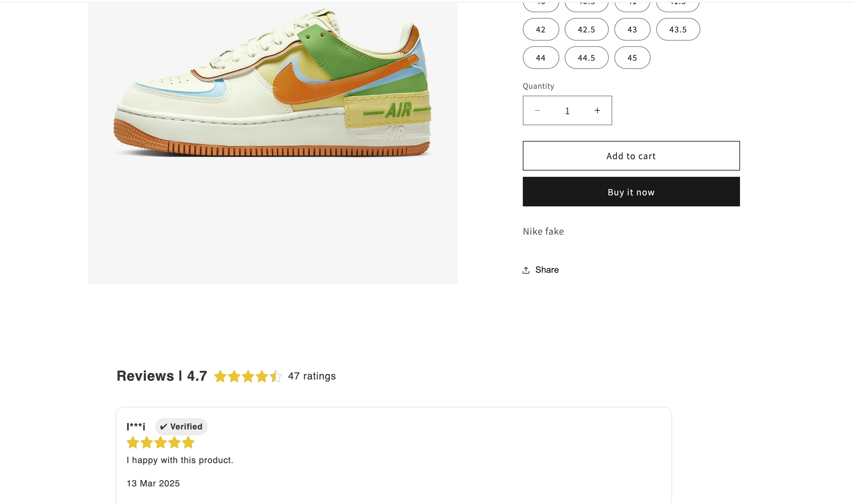Viewport: 853px width, 504px height.
Task: Open the Nike sneaker product image
Action: (273, 142)
